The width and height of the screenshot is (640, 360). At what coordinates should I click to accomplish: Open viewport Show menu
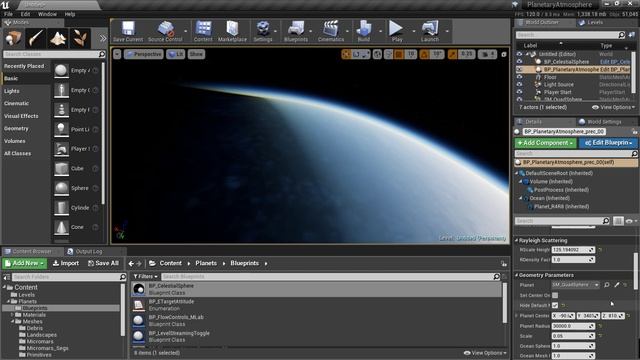click(x=196, y=54)
